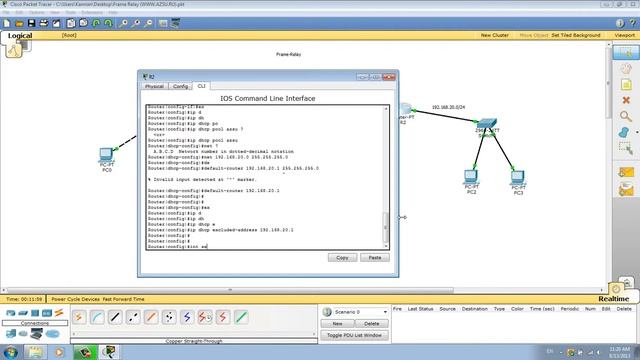
Task: Select PC0 device on the workspace
Action: (x=107, y=159)
